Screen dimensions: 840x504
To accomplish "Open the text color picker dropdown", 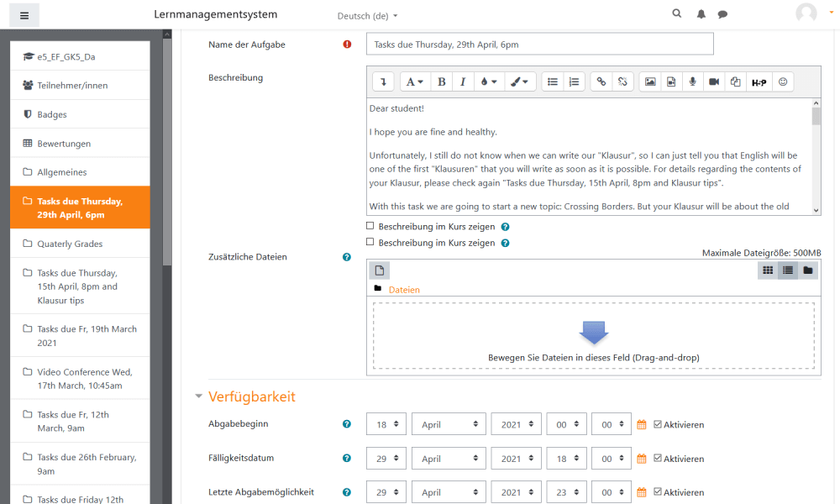I will point(487,81).
